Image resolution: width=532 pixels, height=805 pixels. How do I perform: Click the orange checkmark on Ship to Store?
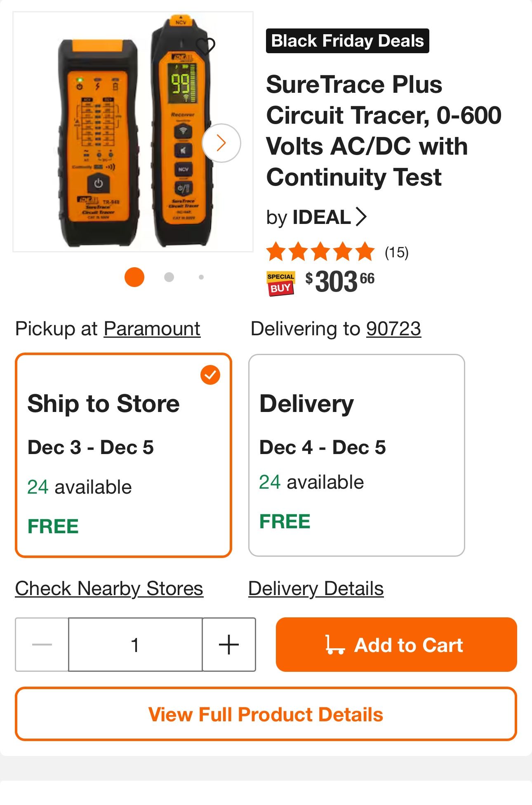pyautogui.click(x=210, y=375)
